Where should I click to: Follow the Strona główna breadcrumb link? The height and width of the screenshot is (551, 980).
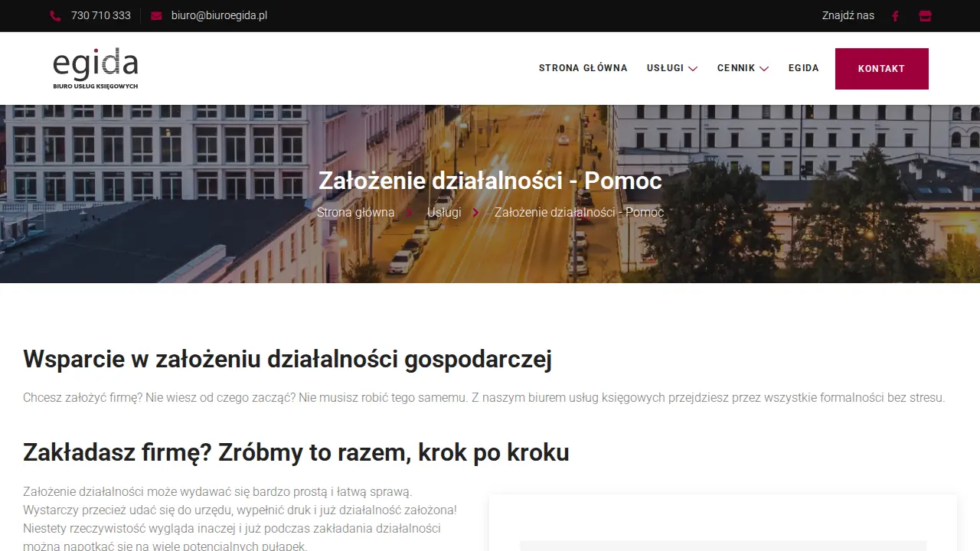pyautogui.click(x=356, y=212)
